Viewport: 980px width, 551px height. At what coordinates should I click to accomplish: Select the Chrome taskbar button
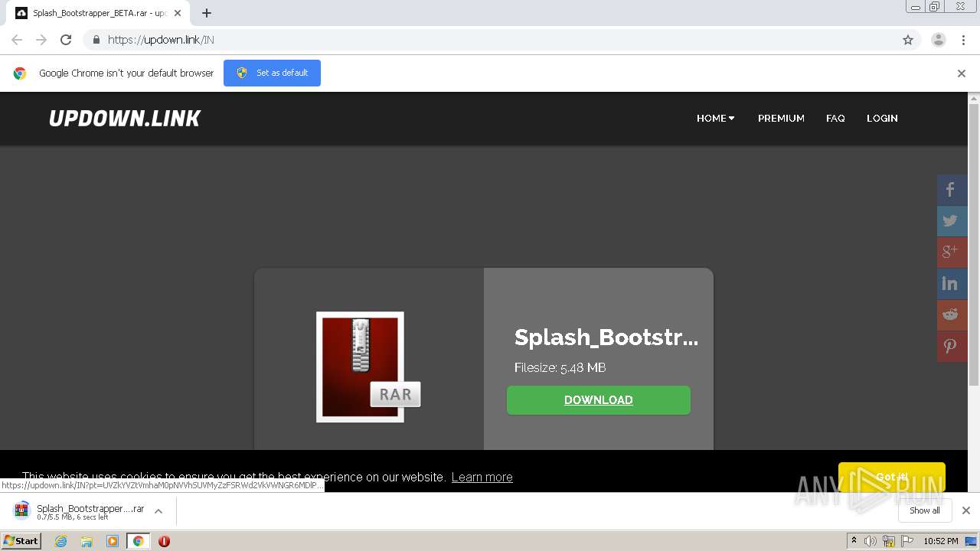click(x=138, y=541)
